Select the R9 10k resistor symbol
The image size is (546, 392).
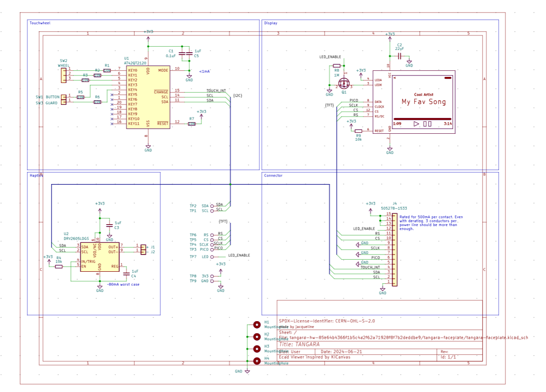(358, 131)
